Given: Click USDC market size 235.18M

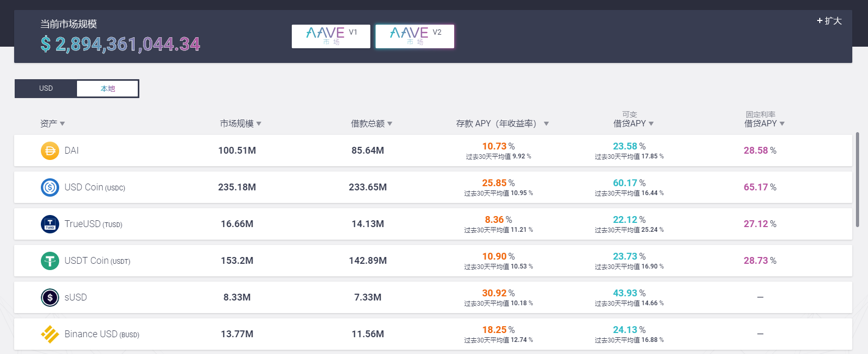Looking at the screenshot, I should click(237, 187).
